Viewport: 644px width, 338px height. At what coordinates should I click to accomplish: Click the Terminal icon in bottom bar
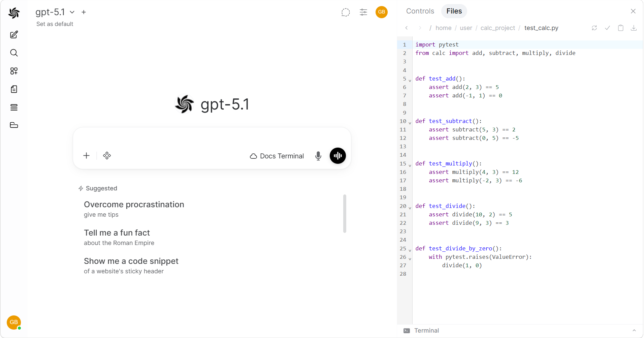point(407,331)
